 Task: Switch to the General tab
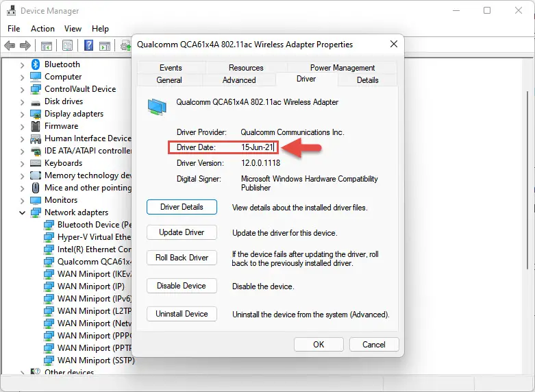[169, 80]
